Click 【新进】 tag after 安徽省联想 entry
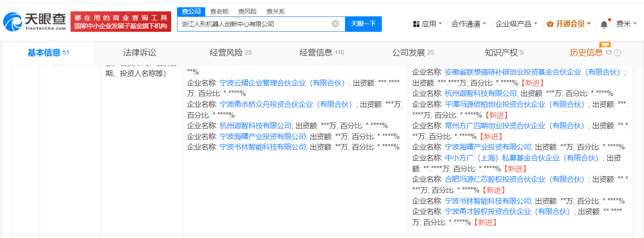Viewport: 644px width, 238px height. tap(532, 83)
